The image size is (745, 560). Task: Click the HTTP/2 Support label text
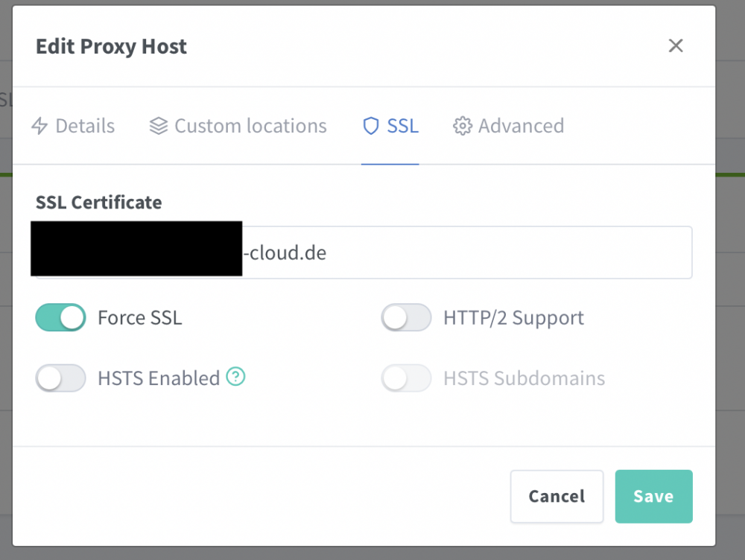pos(513,318)
